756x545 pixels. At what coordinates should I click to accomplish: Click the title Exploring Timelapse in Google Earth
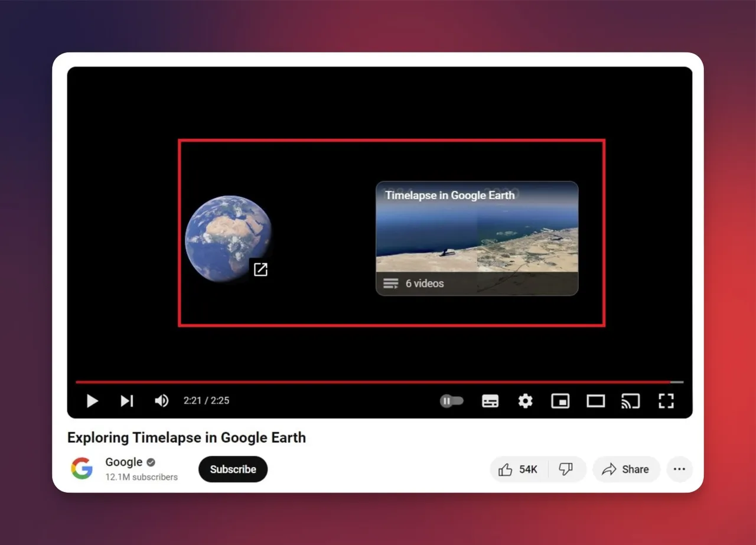point(187,438)
